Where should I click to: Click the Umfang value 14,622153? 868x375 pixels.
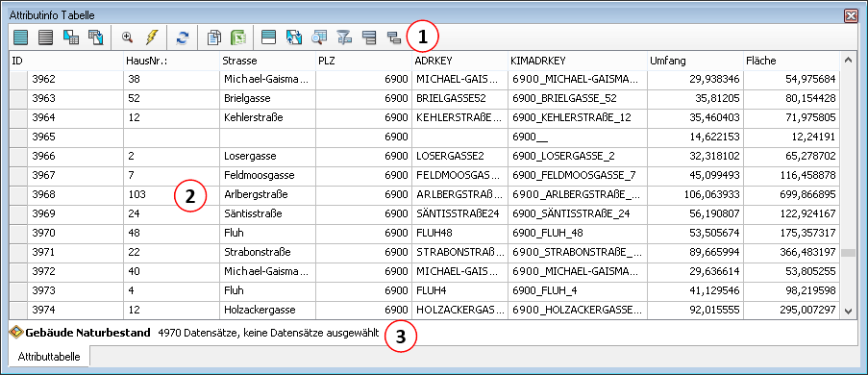pyautogui.click(x=695, y=137)
